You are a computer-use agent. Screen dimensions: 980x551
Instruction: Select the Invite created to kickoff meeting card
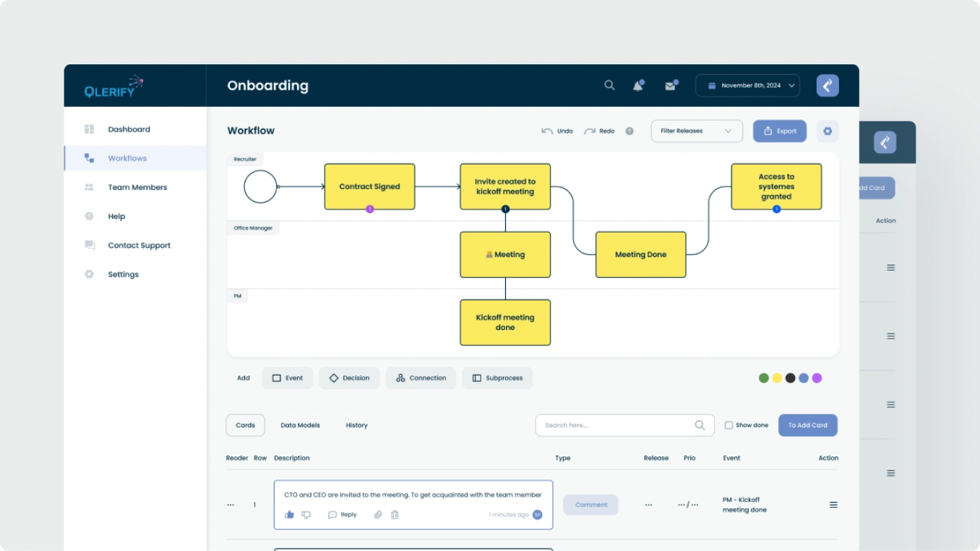[505, 186]
